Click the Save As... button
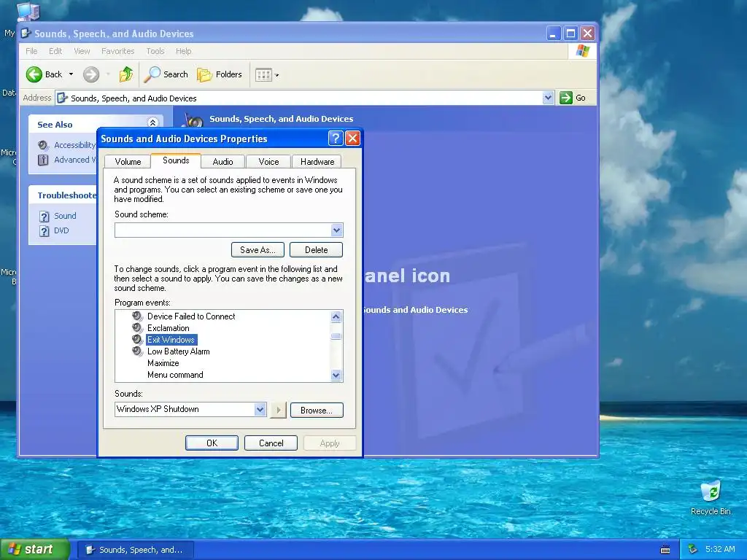This screenshot has width=747, height=560. tap(258, 250)
